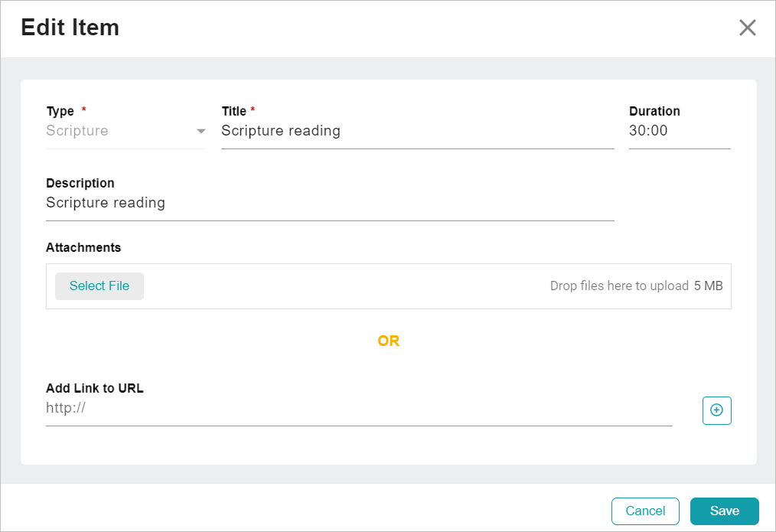
Task: Click the orange OR separator text
Action: (x=388, y=341)
